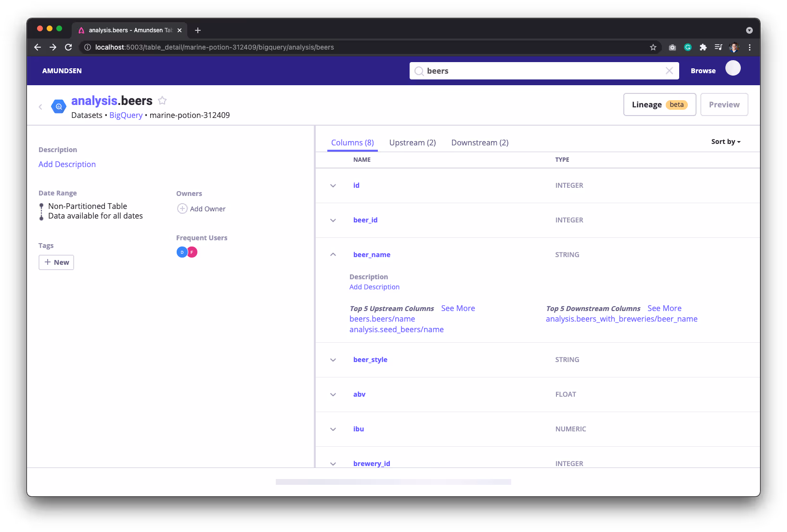Click the New tag button
The height and width of the screenshot is (532, 787).
[x=56, y=262]
